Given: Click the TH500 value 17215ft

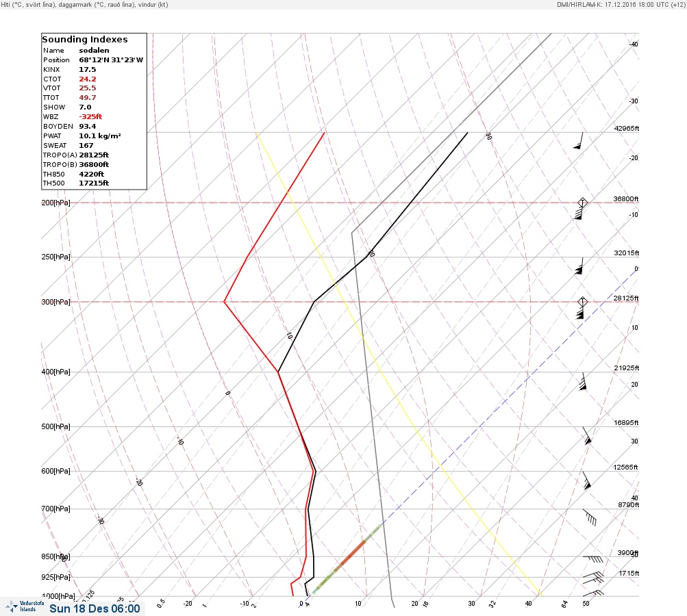Looking at the screenshot, I should [x=94, y=183].
